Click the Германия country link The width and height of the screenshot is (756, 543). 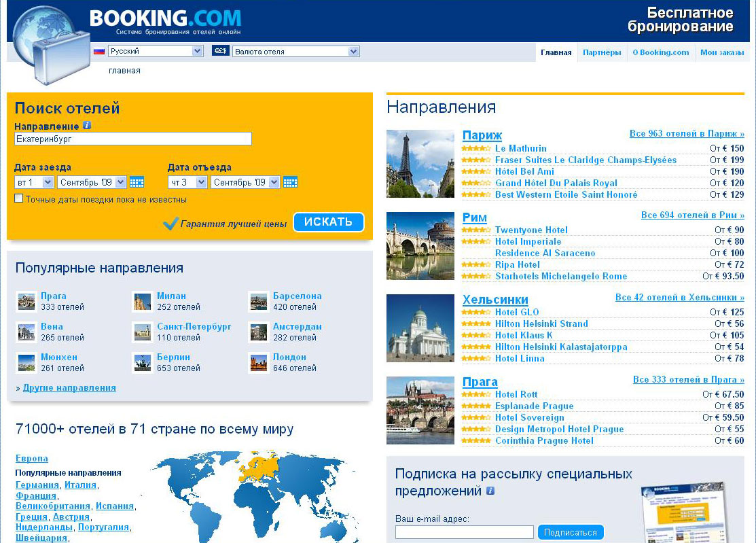[x=37, y=485]
